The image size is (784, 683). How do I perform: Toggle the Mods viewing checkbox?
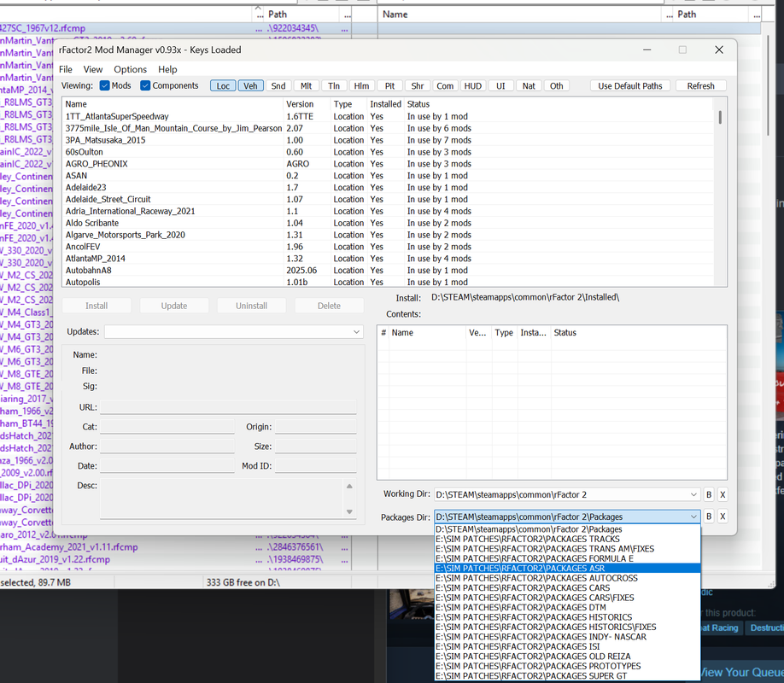104,85
